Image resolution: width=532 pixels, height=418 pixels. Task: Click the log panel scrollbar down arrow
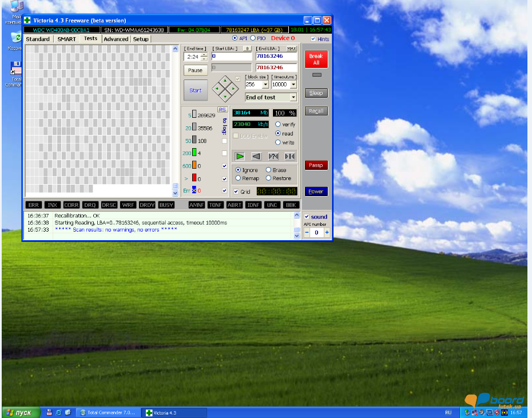pos(296,235)
